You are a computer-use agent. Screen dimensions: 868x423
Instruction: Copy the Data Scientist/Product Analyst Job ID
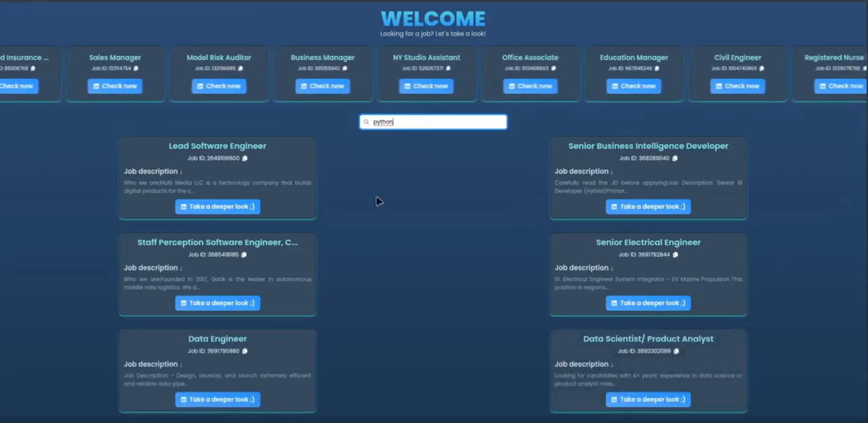[676, 351]
